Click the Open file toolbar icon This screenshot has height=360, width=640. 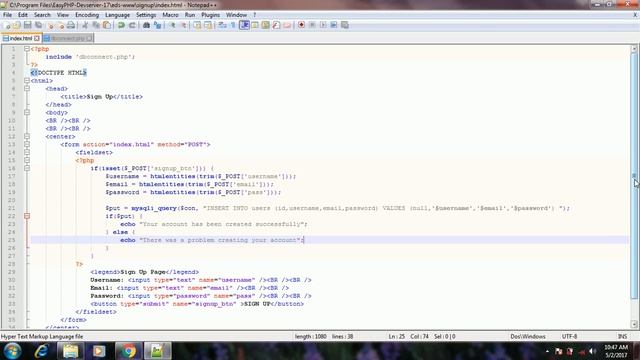(x=17, y=25)
